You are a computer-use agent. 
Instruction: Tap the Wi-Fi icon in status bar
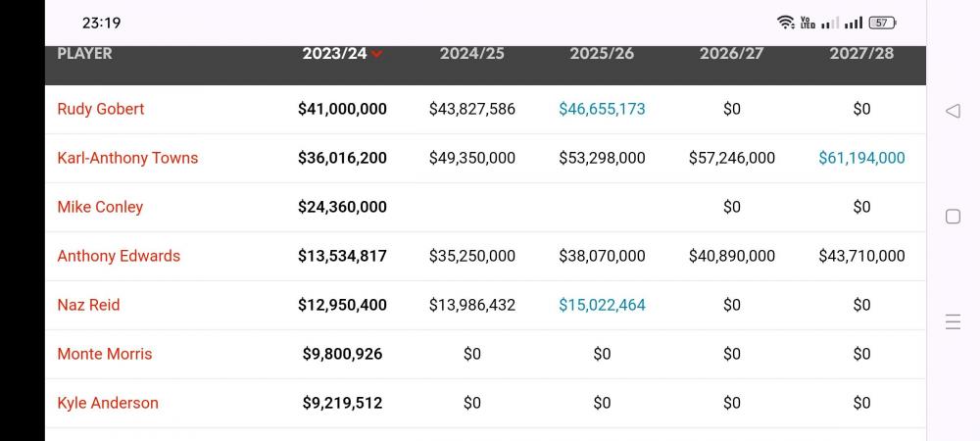pyautogui.click(x=785, y=23)
